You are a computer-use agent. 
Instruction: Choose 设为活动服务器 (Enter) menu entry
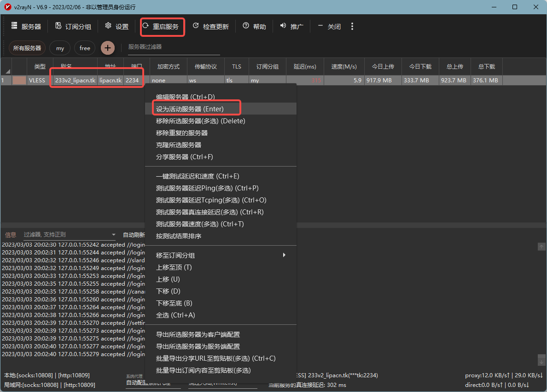click(x=221, y=109)
